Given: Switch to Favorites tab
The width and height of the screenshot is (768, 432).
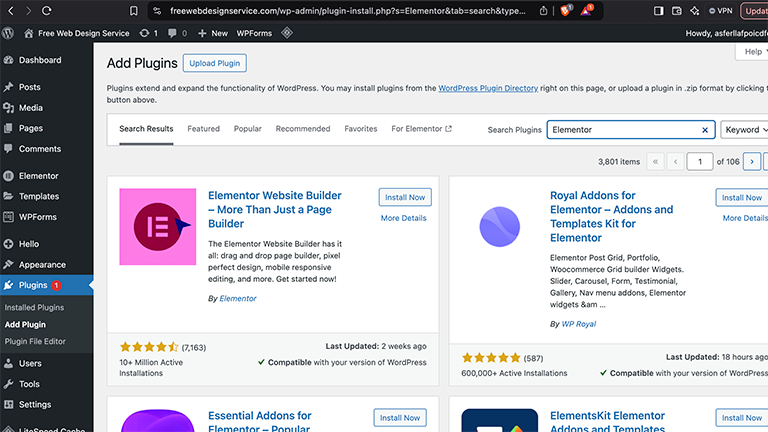Looking at the screenshot, I should [x=360, y=129].
